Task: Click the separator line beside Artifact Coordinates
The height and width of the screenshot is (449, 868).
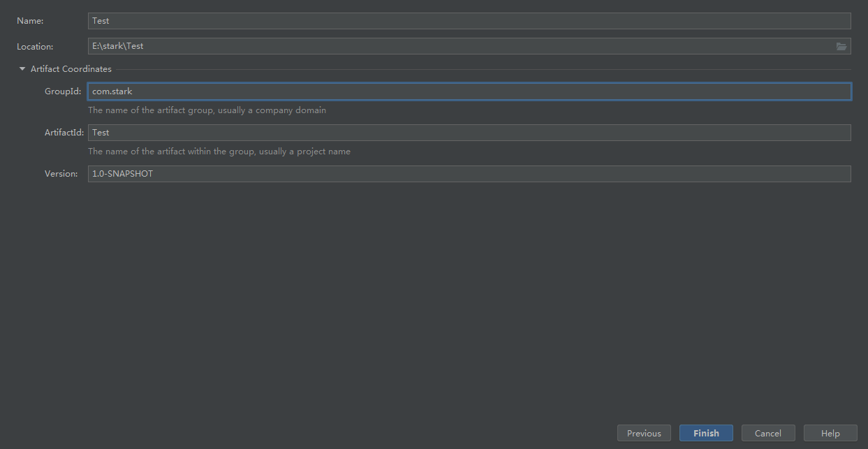Action: pyautogui.click(x=482, y=69)
